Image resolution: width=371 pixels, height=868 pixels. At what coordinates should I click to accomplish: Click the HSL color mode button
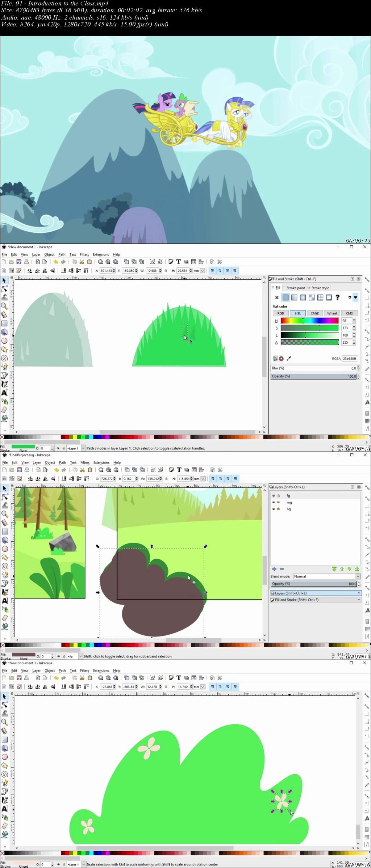tap(298, 313)
